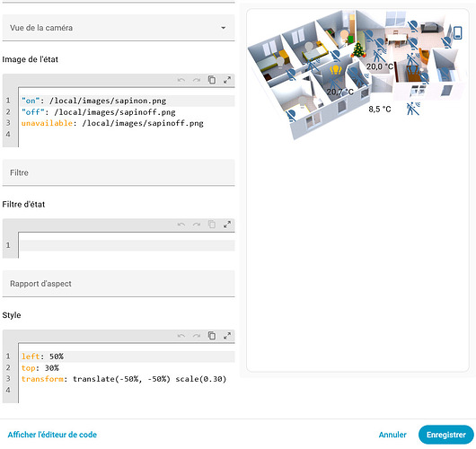Click the 8,5 °C temperature label
The image size is (476, 449).
point(380,109)
